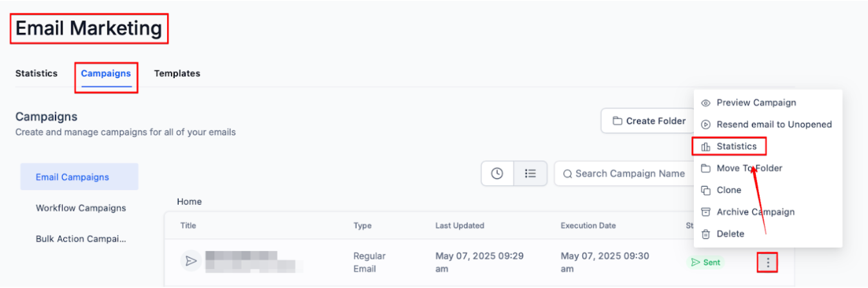Switch to list view icon
868x288 pixels.
530,174
